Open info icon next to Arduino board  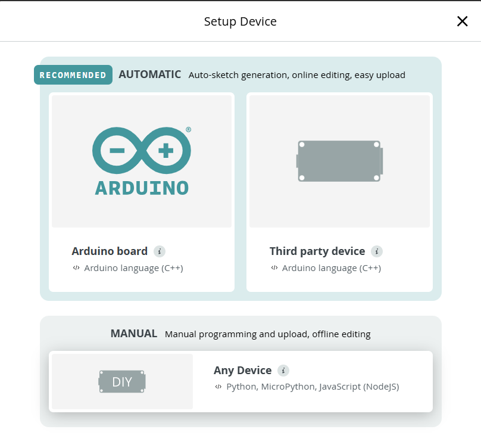click(159, 251)
